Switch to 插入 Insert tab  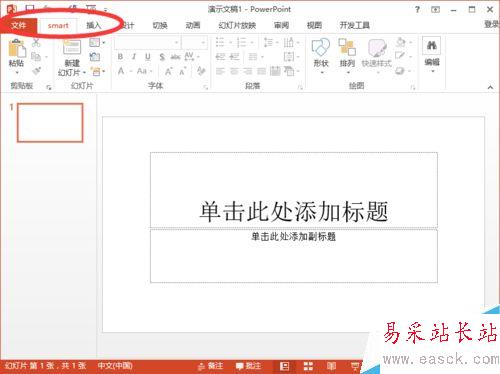93,25
